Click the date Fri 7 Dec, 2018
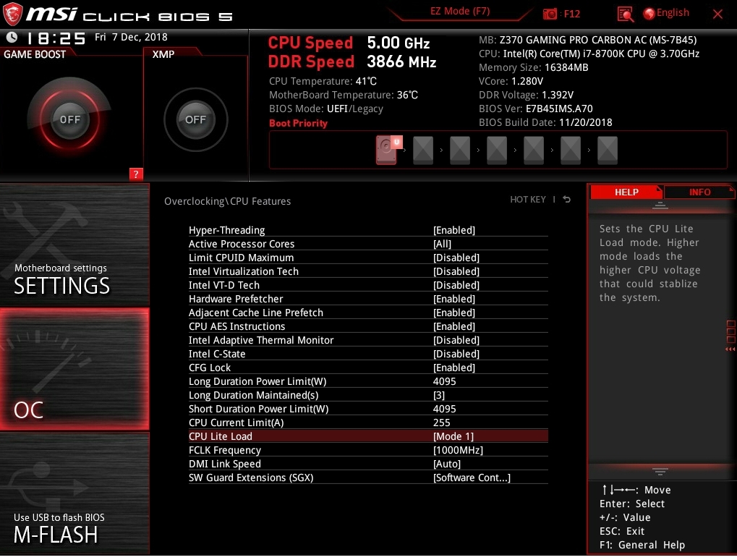 click(x=131, y=37)
